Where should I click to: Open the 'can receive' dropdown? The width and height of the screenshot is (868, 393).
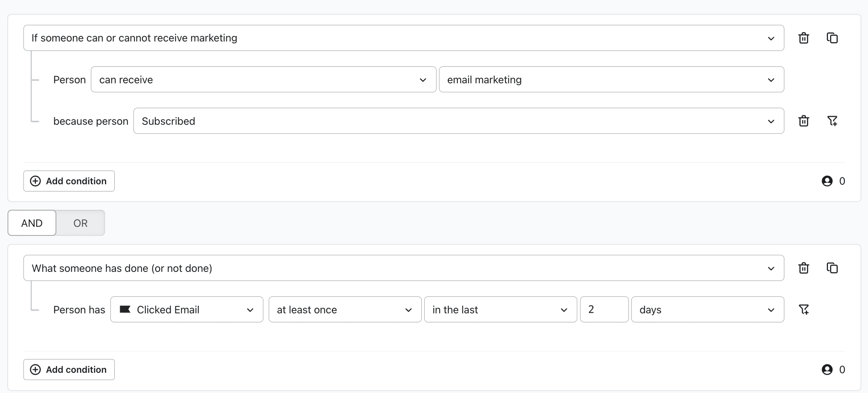(263, 80)
